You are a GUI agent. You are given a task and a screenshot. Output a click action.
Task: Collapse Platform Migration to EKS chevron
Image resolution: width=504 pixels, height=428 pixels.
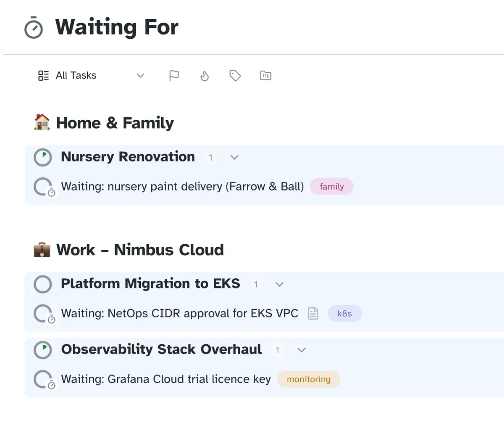point(279,284)
